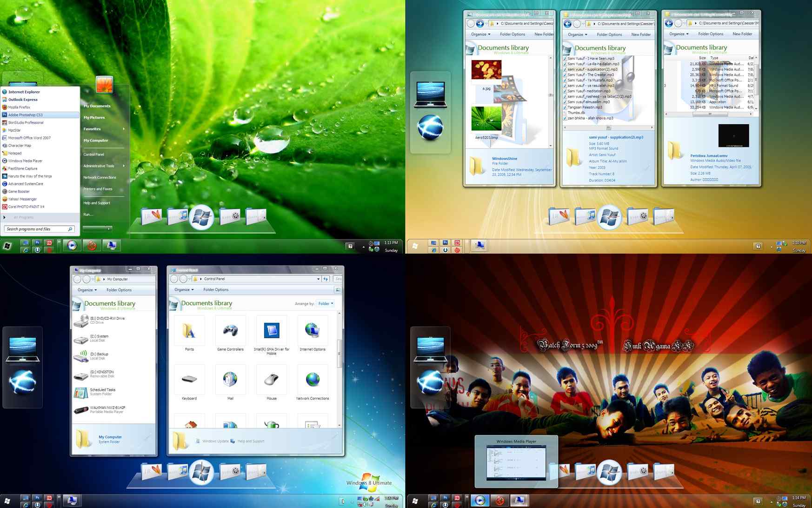
Task: Launch Adobe Photoshop CS3 from Start menu
Action: pos(40,115)
